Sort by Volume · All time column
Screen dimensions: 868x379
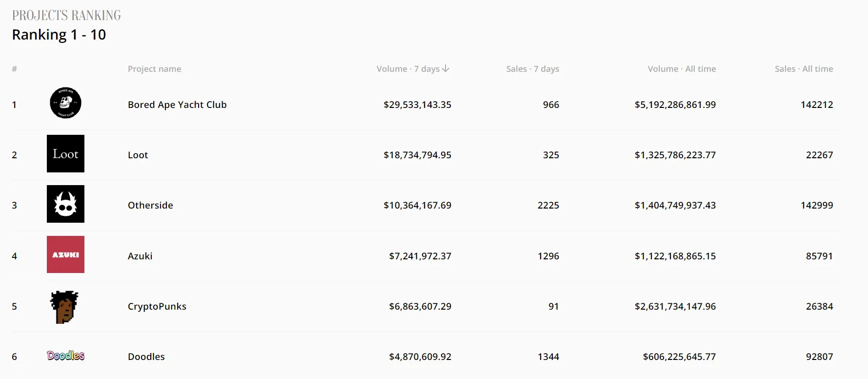tap(682, 69)
